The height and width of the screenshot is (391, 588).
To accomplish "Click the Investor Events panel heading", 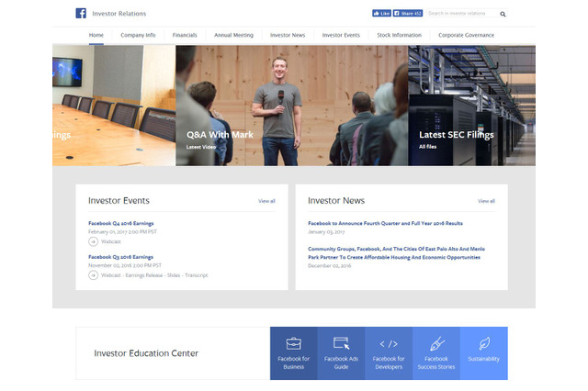I will tap(119, 201).
